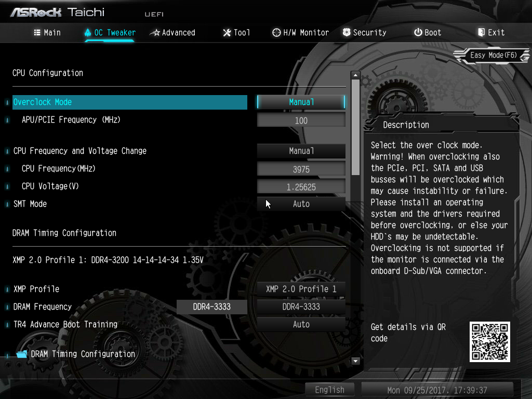Viewport: 532px width, 399px height.
Task: Switch to Easy Mode (F6)
Action: 494,55
